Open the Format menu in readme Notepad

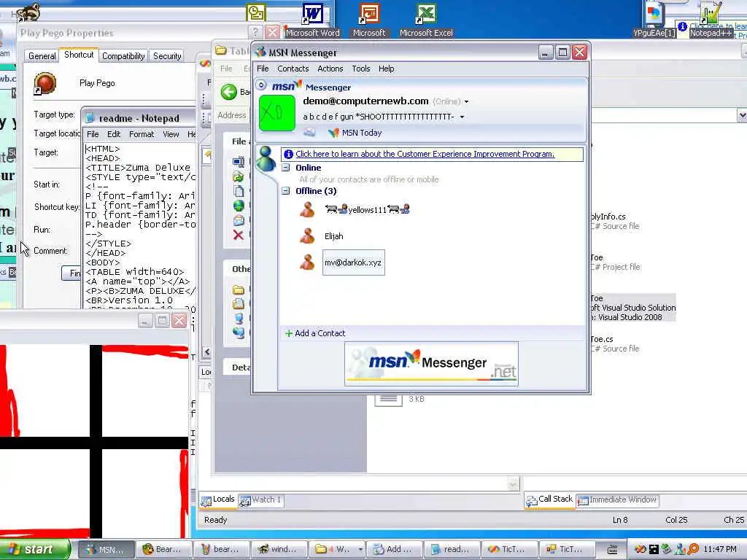142,134
